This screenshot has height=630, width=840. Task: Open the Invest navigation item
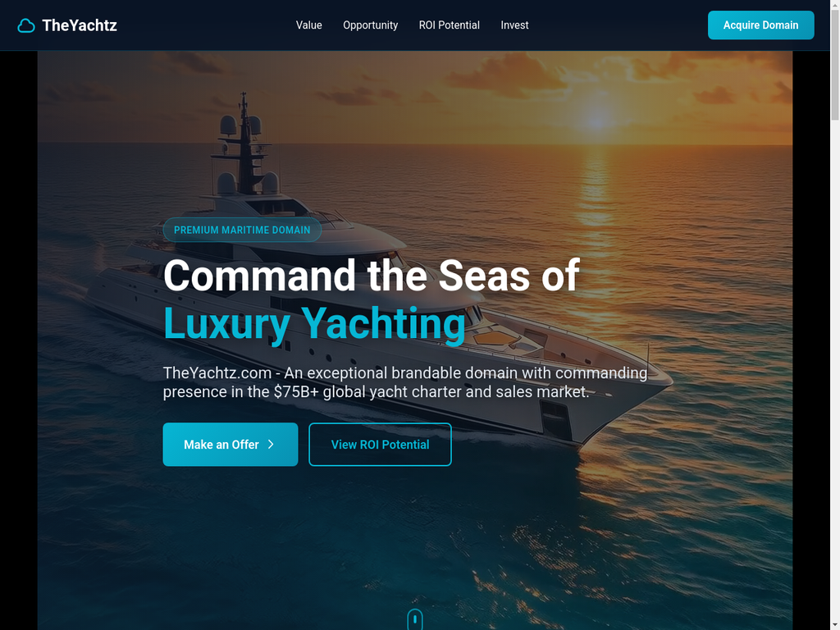514,25
